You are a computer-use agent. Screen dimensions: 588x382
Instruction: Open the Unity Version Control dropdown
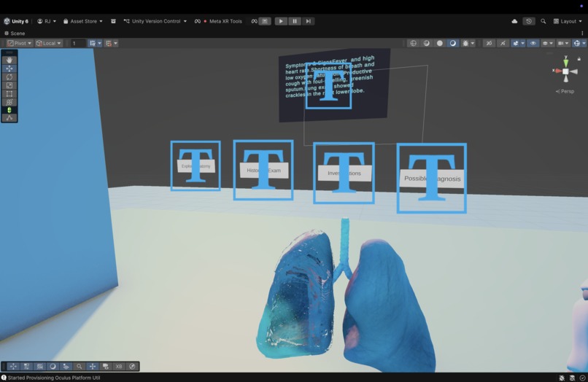click(155, 21)
